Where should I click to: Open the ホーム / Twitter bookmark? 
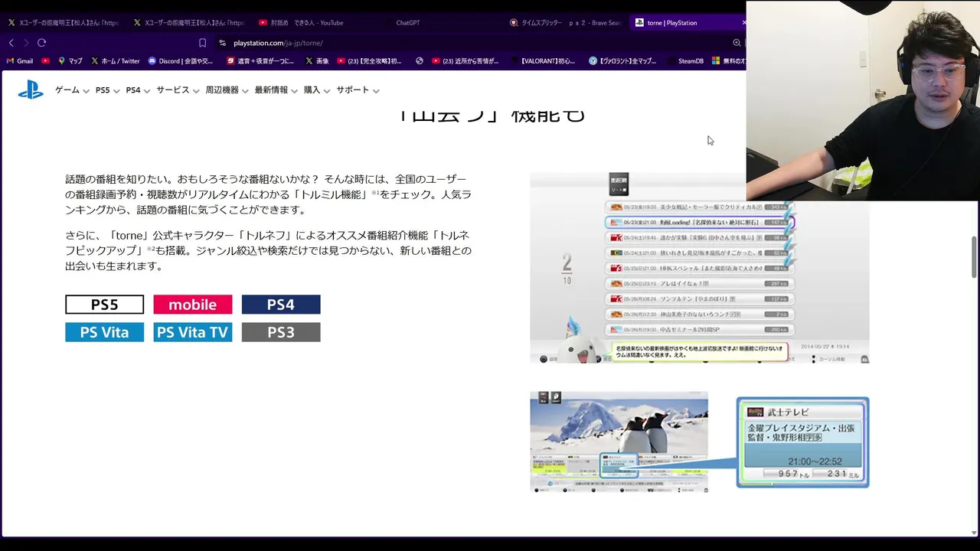pos(116,60)
